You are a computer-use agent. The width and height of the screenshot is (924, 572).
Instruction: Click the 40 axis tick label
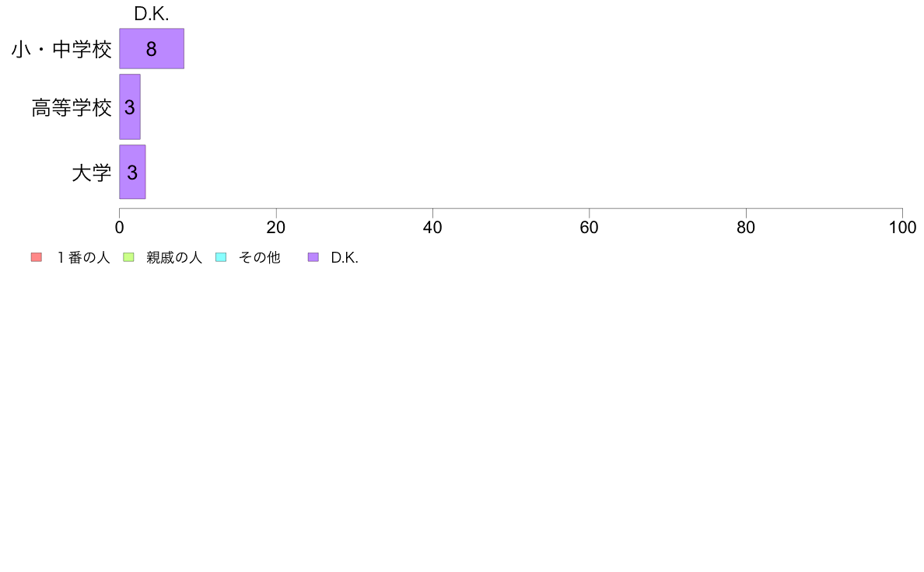pos(432,228)
